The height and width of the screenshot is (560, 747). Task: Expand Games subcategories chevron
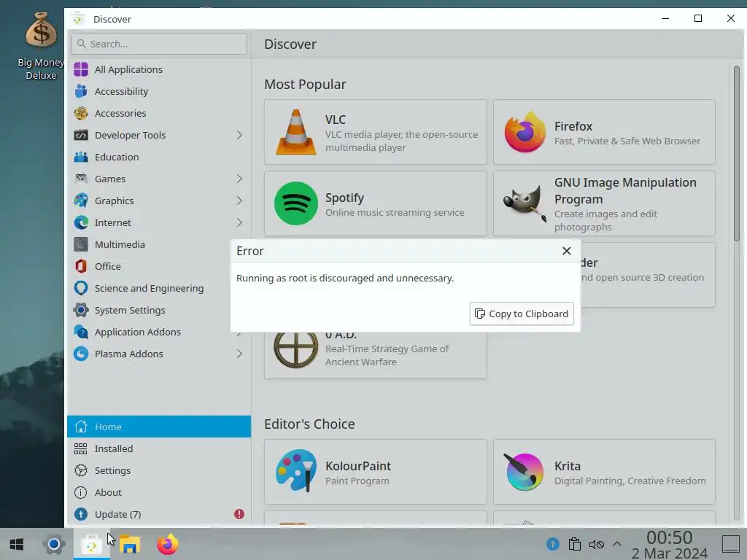pos(239,179)
